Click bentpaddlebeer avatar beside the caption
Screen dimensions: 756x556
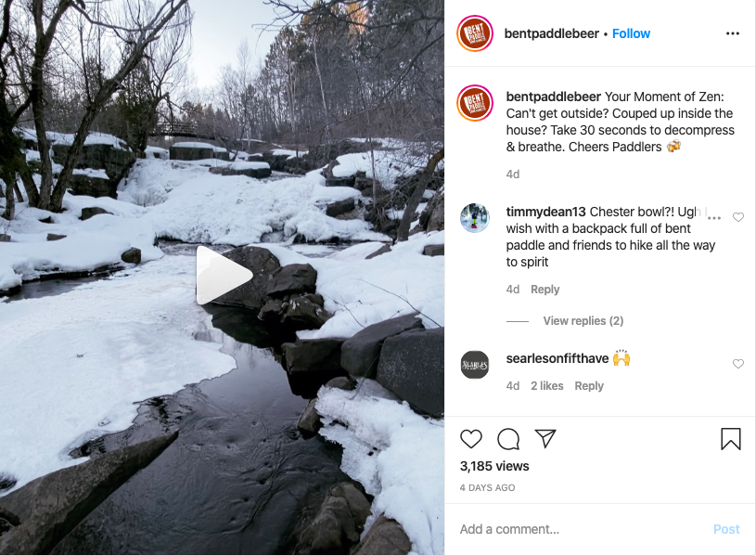coord(475,103)
